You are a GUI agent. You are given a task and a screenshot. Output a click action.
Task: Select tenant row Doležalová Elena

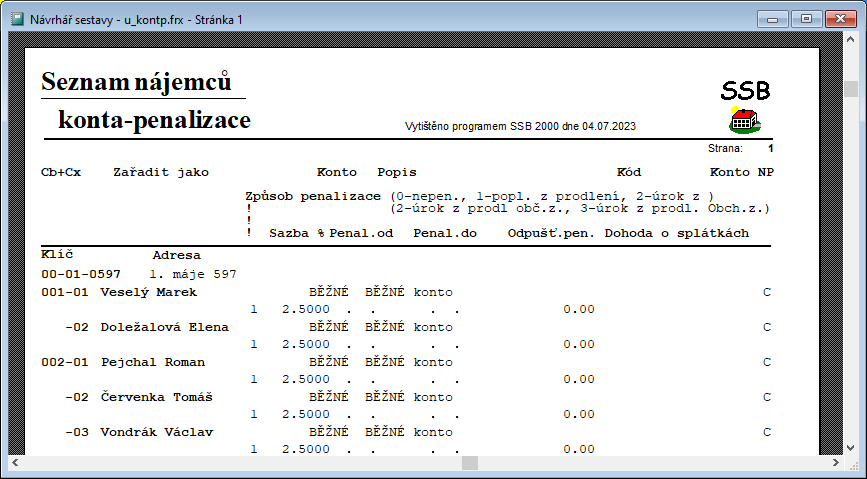(x=164, y=327)
